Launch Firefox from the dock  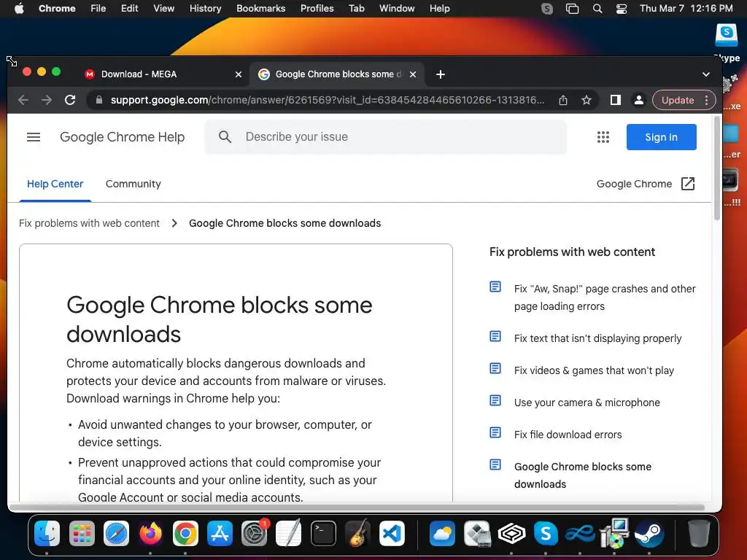click(150, 534)
